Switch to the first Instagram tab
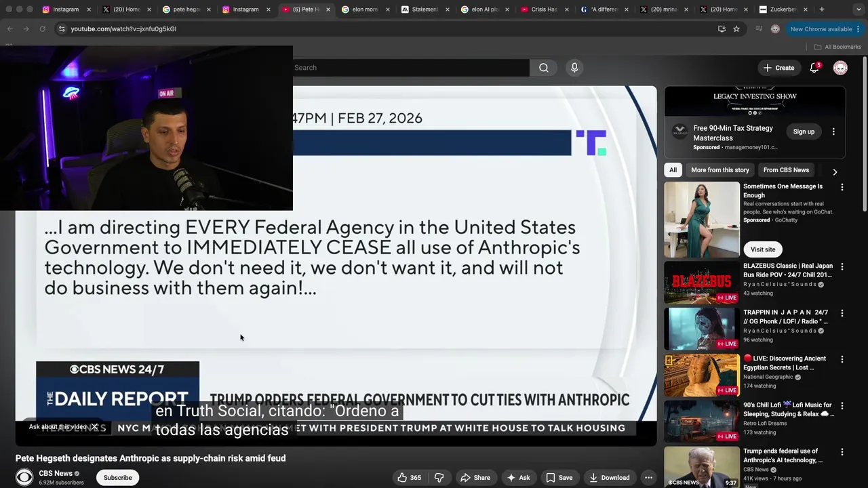Screen dimensions: 868x488 [x=66, y=9]
